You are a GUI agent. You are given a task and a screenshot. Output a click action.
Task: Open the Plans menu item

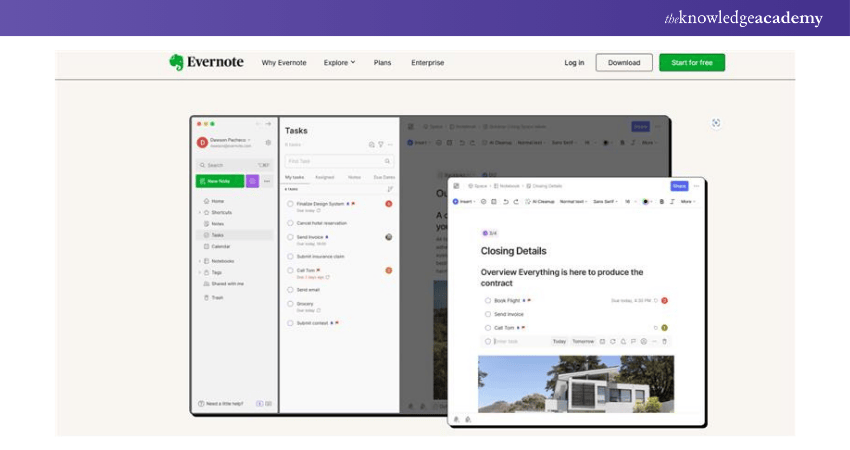(382, 62)
